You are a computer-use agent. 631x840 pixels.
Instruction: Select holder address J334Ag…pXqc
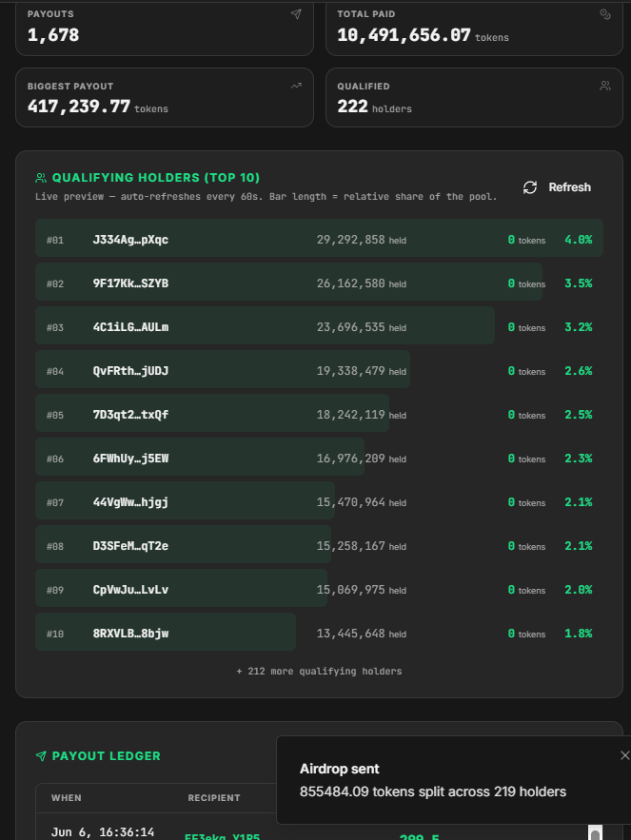pyautogui.click(x=130, y=240)
